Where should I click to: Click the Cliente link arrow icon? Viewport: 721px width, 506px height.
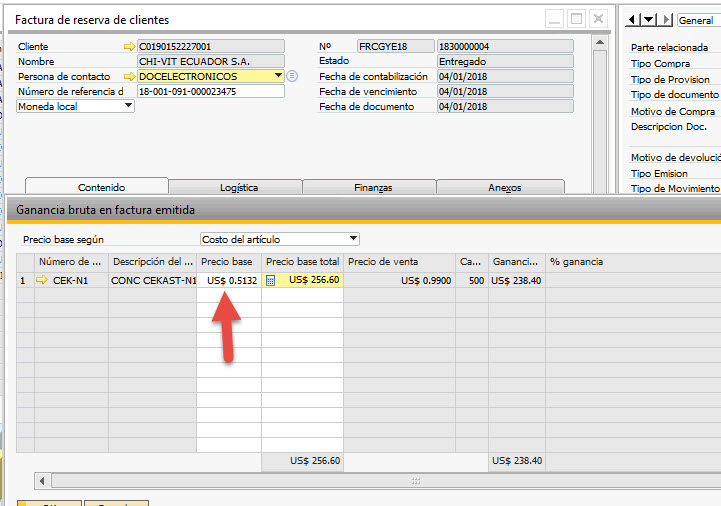tap(128, 47)
